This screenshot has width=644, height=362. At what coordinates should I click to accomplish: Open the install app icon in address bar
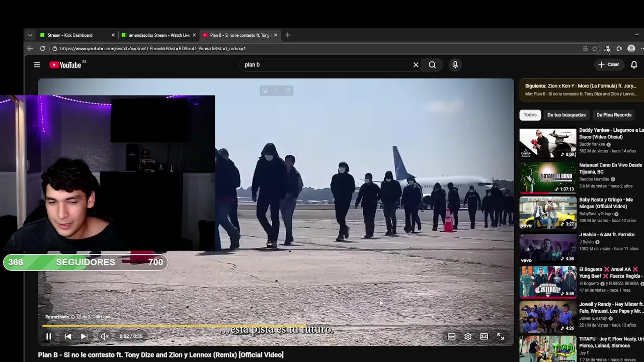coord(585,49)
